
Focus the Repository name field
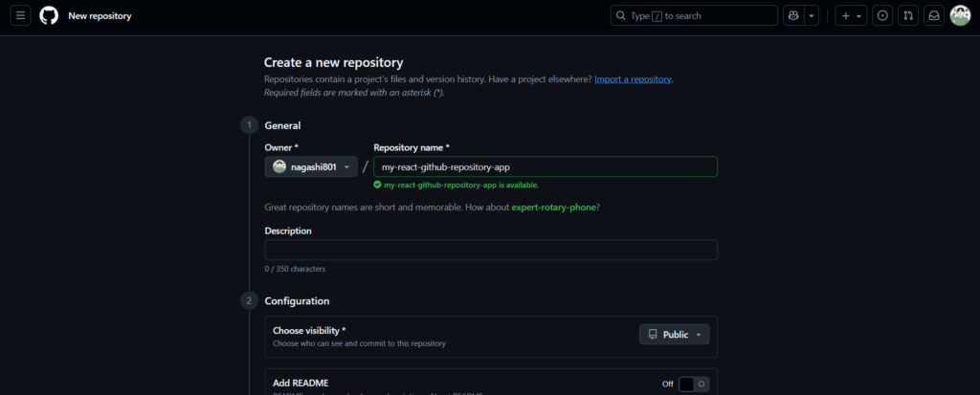[x=545, y=166]
